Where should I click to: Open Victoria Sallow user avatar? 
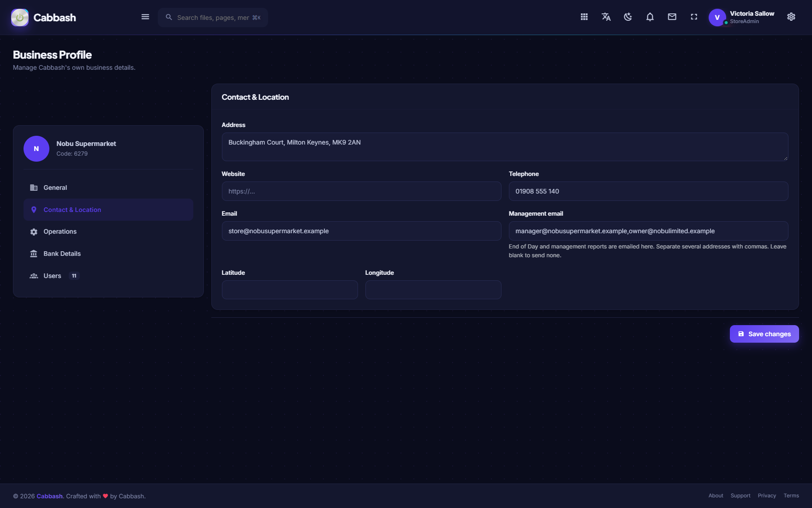pos(717,18)
